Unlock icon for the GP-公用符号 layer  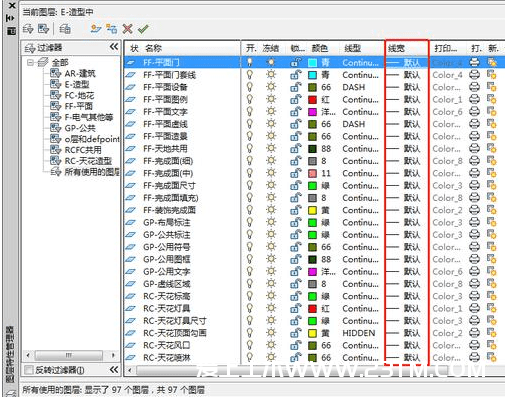tap(296, 247)
